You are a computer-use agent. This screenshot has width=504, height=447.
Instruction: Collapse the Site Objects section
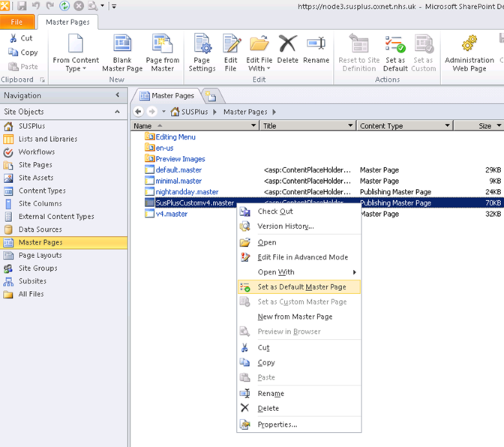pyautogui.click(x=117, y=112)
